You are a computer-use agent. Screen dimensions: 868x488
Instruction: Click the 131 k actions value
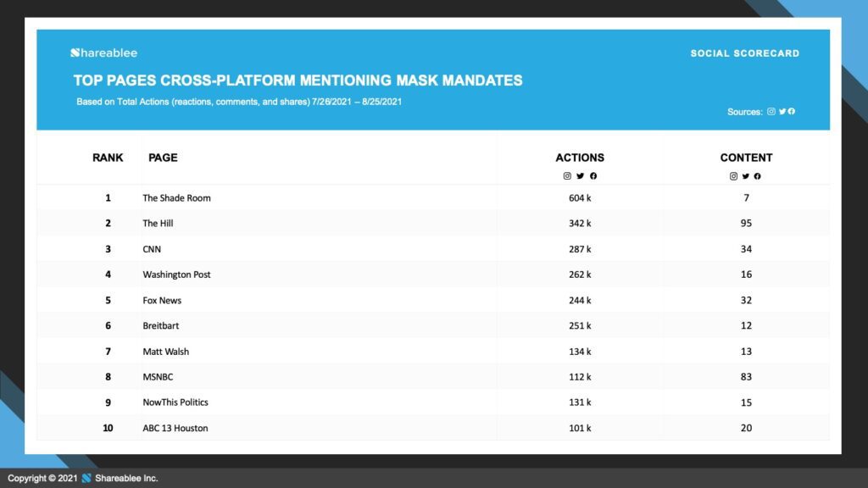point(580,402)
